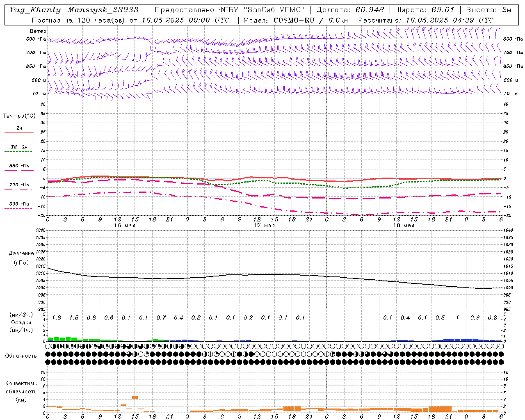This screenshot has height=420, width=525.
Task: Click the 16 мая date label
Action: (125, 226)
